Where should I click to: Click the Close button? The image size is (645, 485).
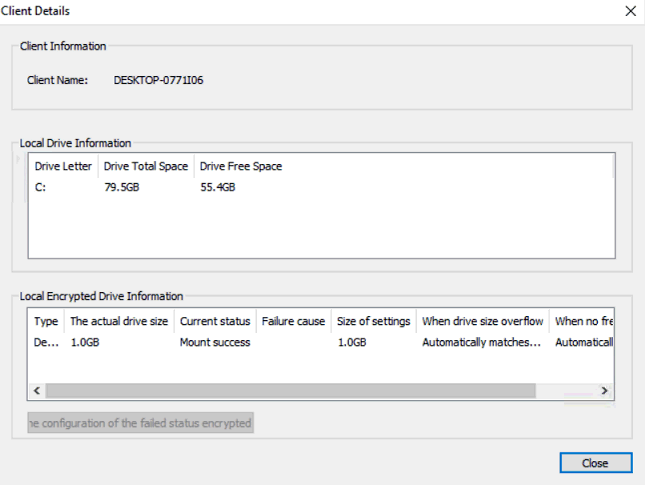coord(595,463)
